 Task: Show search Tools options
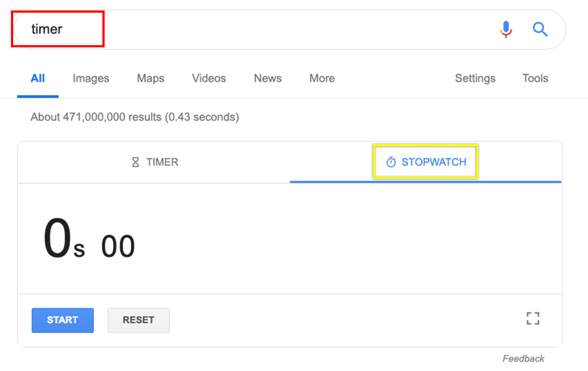(x=535, y=78)
